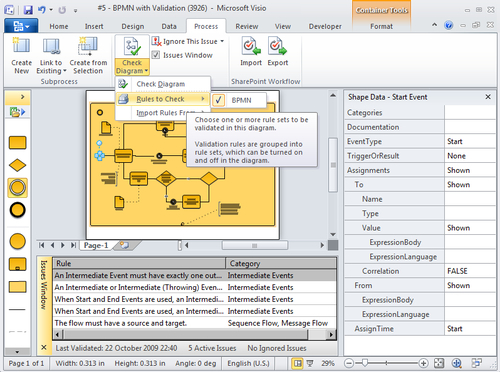Open Visio Help with the question mark icon
This screenshot has height=372, width=500.
(x=449, y=25)
